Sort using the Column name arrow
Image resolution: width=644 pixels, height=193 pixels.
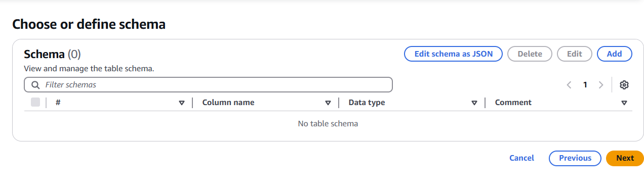[x=328, y=103]
